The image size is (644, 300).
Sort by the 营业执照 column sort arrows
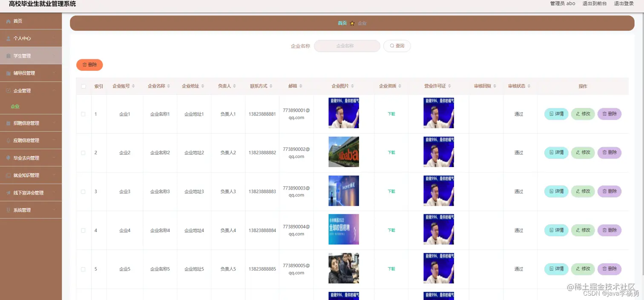(449, 86)
